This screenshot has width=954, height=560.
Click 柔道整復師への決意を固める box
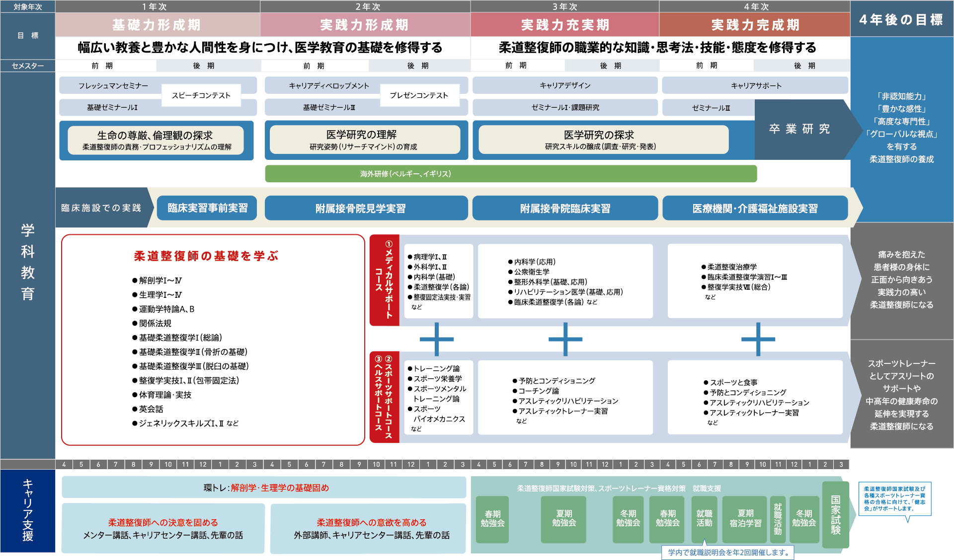pos(163,529)
